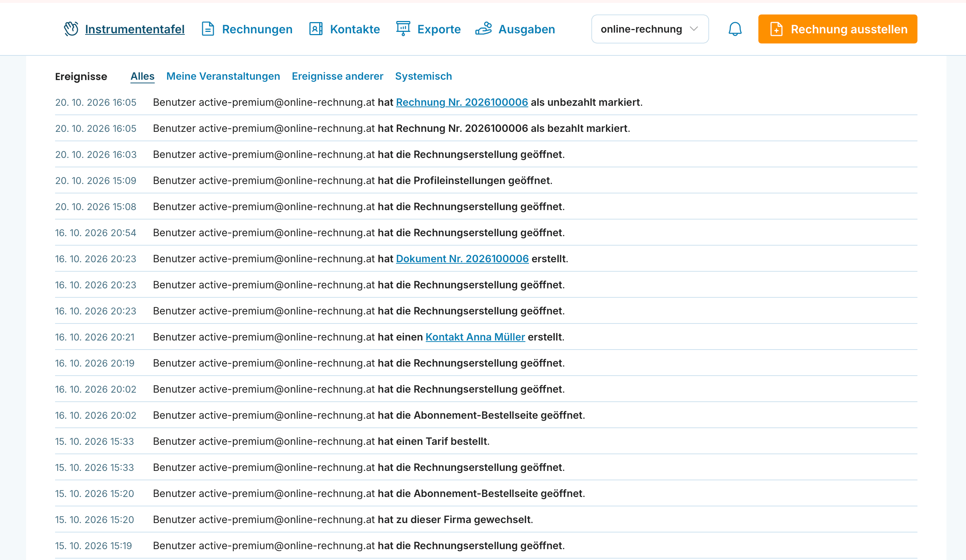Viewport: 966px width, 560px height.
Task: Click the Ausgaben hand-with-coins icon
Action: [483, 29]
